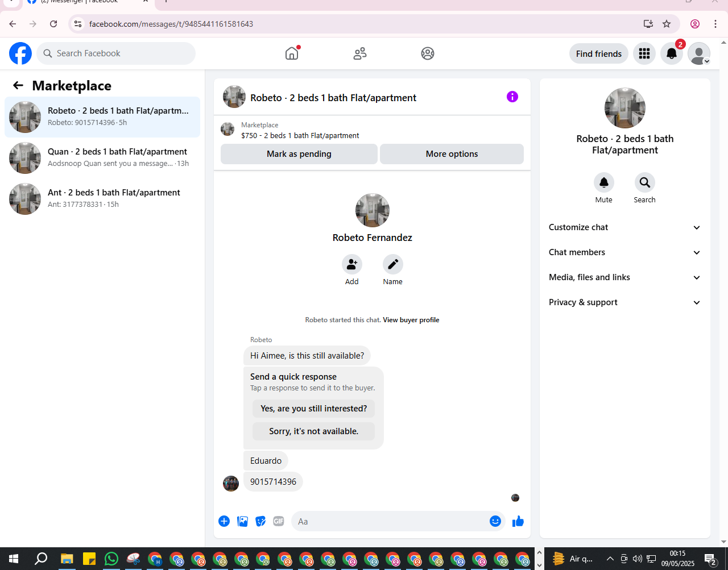The height and width of the screenshot is (570, 728).
Task: Send quick response 'Sorry, it's not available.'
Action: point(314,431)
